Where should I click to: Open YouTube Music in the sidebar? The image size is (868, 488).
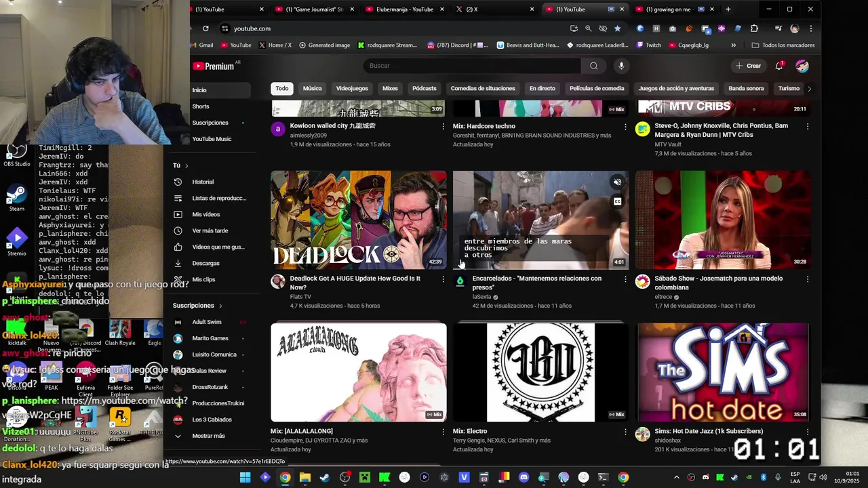[210, 139]
